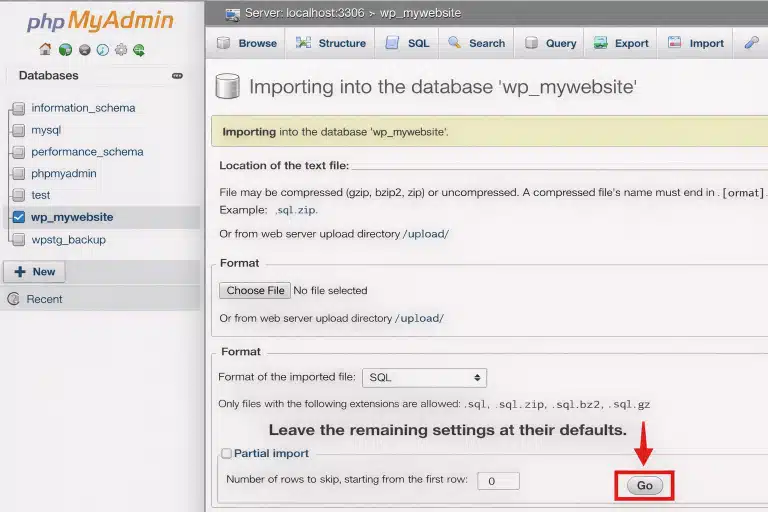The image size is (768, 512).
Task: Tick the phpmyadmin database checkbox
Action: point(19,173)
